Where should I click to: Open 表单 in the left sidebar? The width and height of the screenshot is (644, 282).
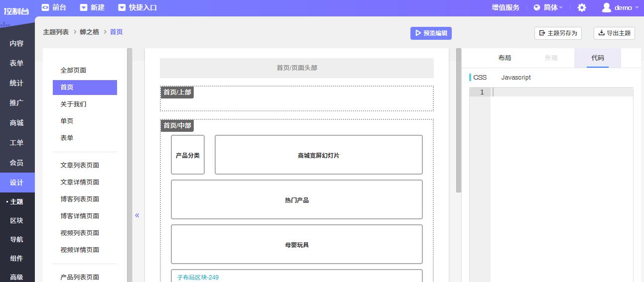point(17,63)
